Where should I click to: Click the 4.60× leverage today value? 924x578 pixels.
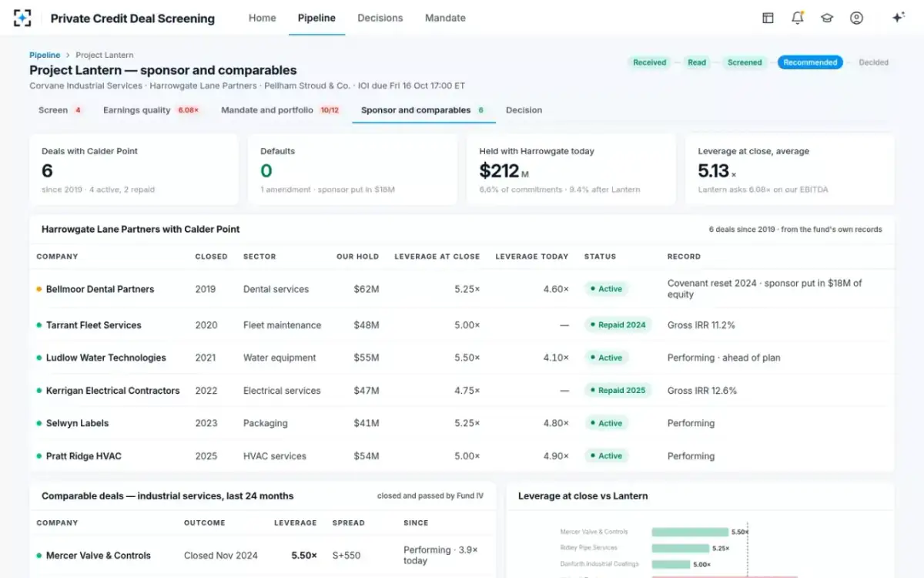pos(556,289)
